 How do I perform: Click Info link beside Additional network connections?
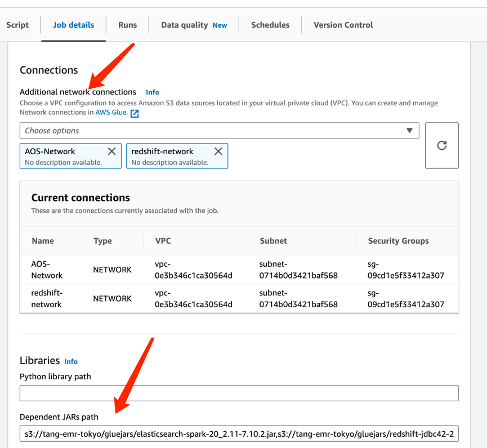pos(152,92)
